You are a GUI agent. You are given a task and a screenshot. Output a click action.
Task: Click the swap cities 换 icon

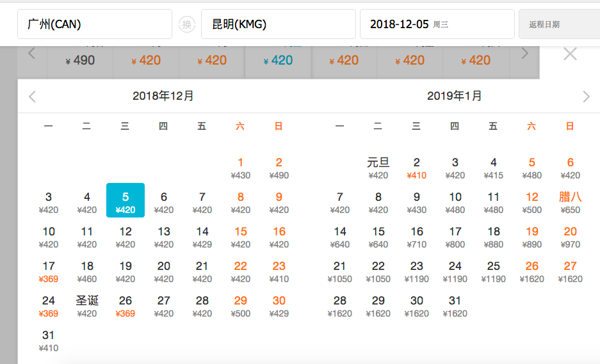[186, 24]
